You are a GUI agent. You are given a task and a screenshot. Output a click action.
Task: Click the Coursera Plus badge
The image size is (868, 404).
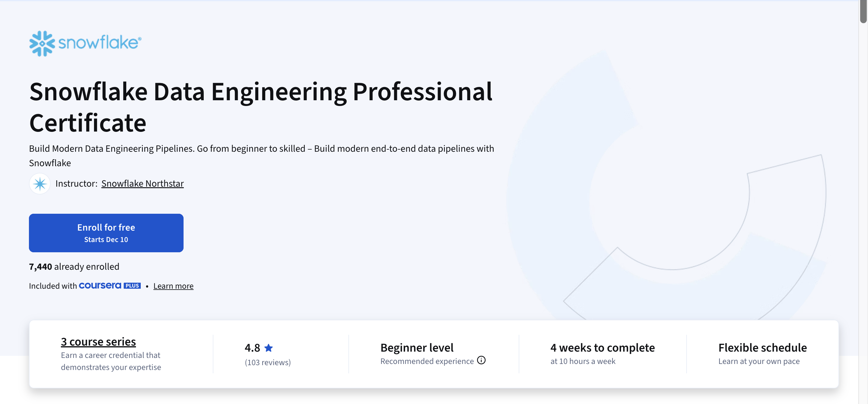[x=110, y=286]
